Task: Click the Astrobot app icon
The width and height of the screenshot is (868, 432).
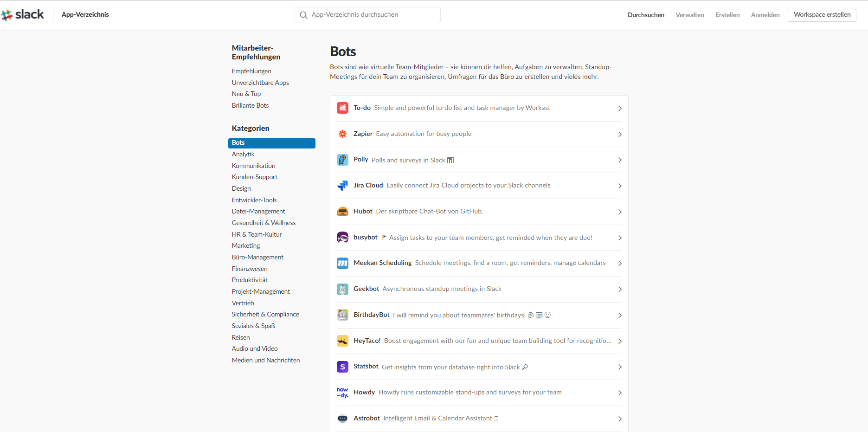Action: (x=342, y=419)
